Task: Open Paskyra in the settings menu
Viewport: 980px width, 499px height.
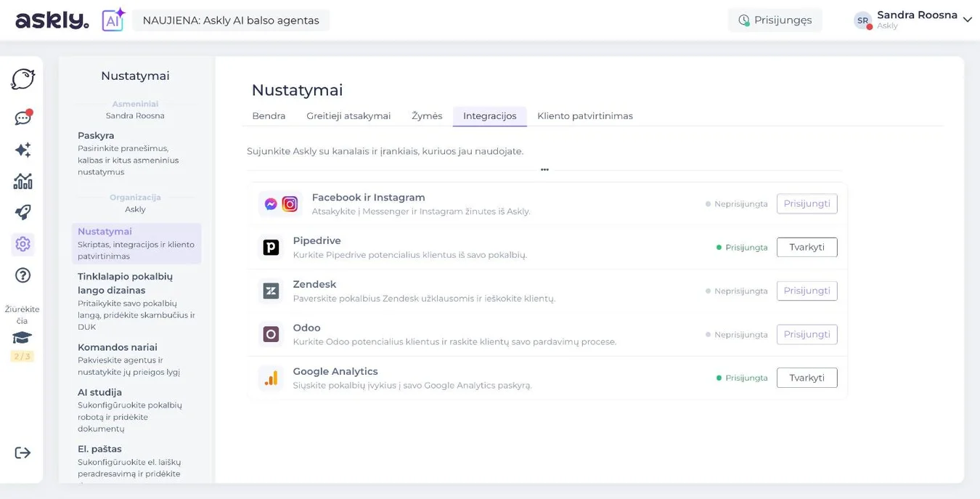Action: click(x=136, y=153)
